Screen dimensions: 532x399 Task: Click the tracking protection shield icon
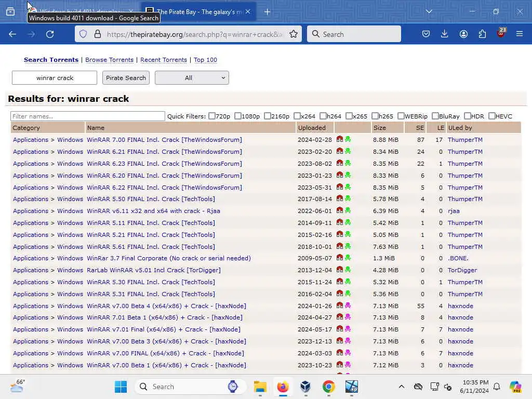tap(83, 34)
